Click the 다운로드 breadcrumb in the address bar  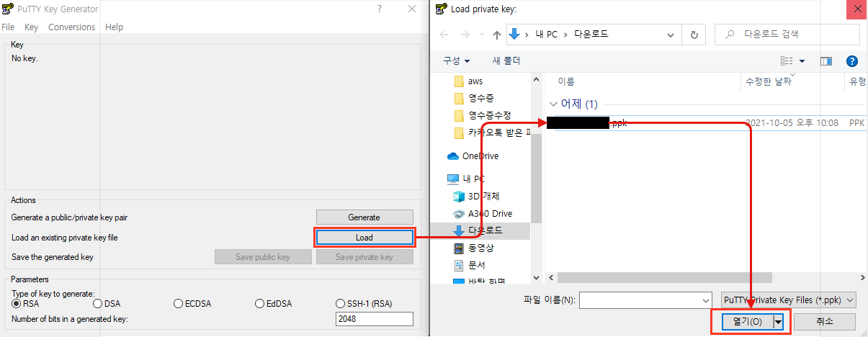[592, 35]
